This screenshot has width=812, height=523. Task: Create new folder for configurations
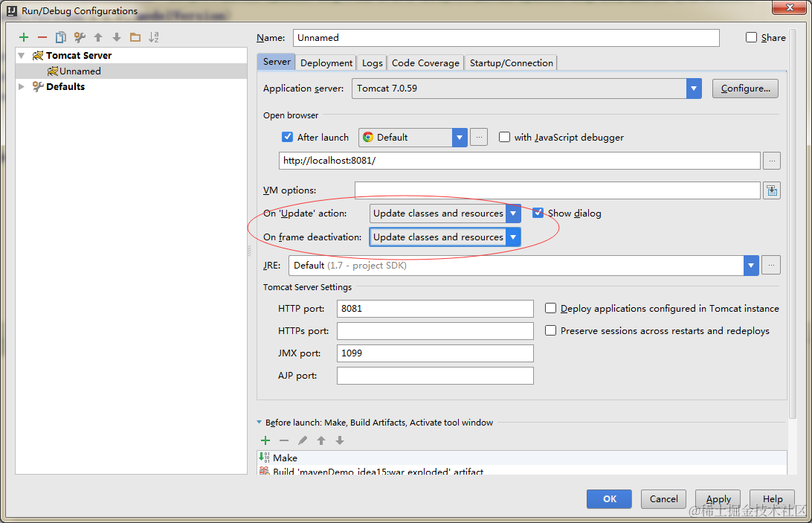point(135,37)
